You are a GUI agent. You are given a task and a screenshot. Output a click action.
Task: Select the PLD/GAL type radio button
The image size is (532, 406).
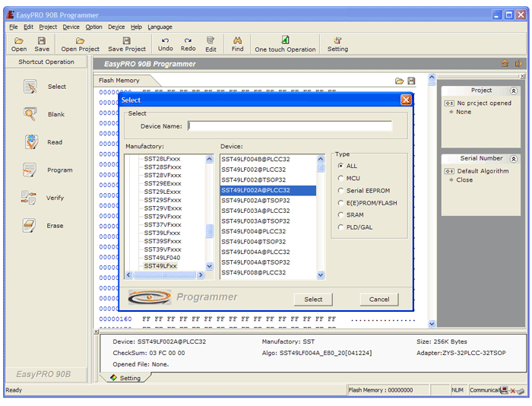[x=340, y=227]
